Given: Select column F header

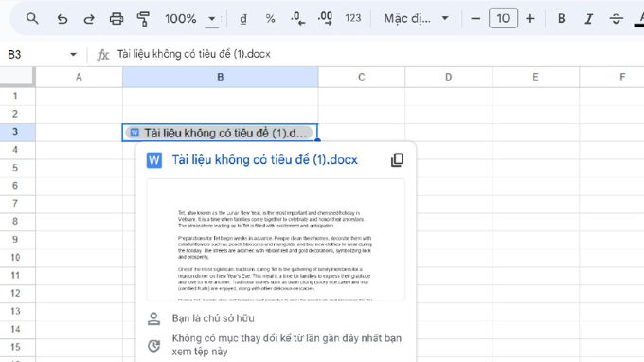Looking at the screenshot, I should coord(612,77).
